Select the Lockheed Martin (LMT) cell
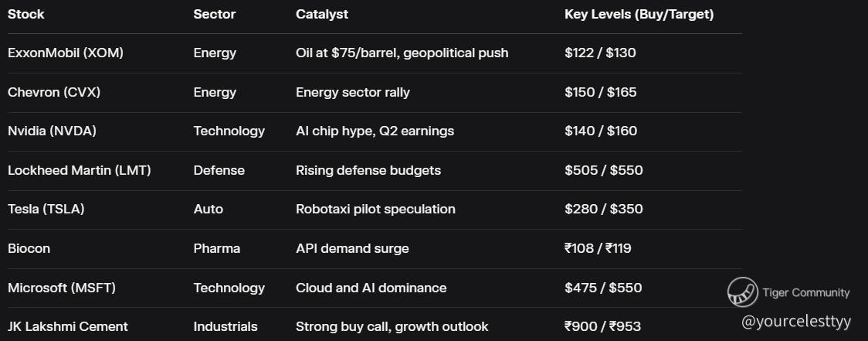 tap(80, 170)
